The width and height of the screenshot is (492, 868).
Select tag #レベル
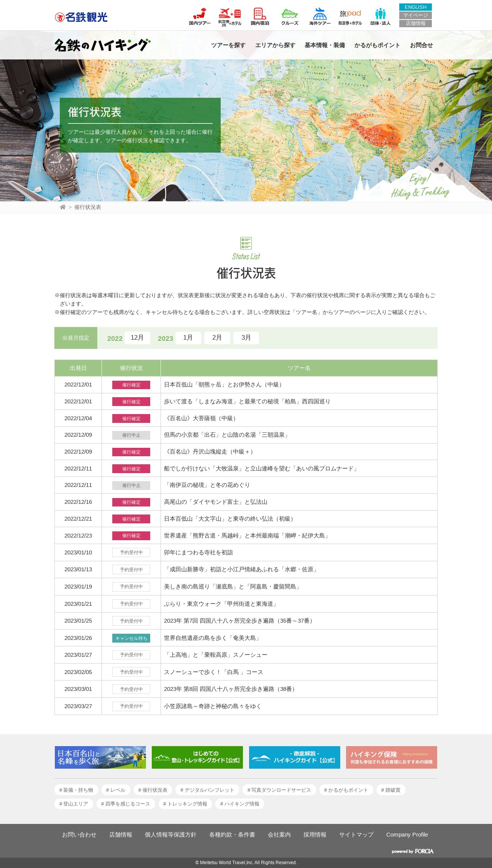point(116,790)
